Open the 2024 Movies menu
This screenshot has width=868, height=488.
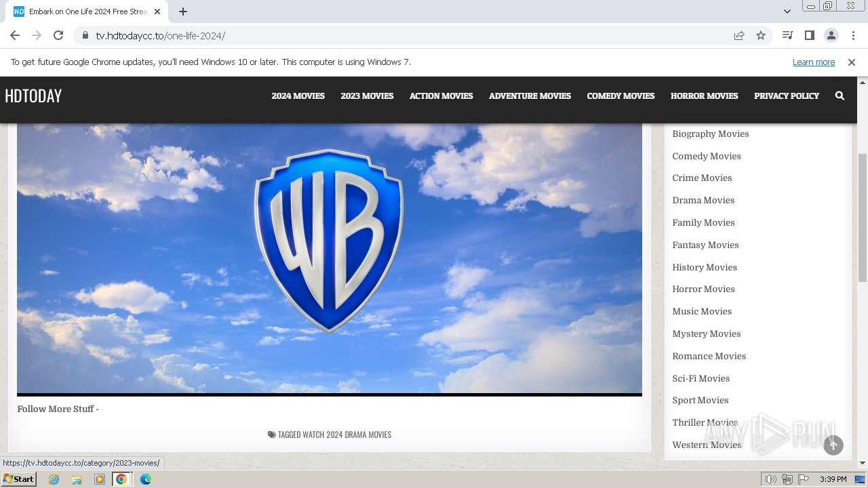(x=298, y=96)
